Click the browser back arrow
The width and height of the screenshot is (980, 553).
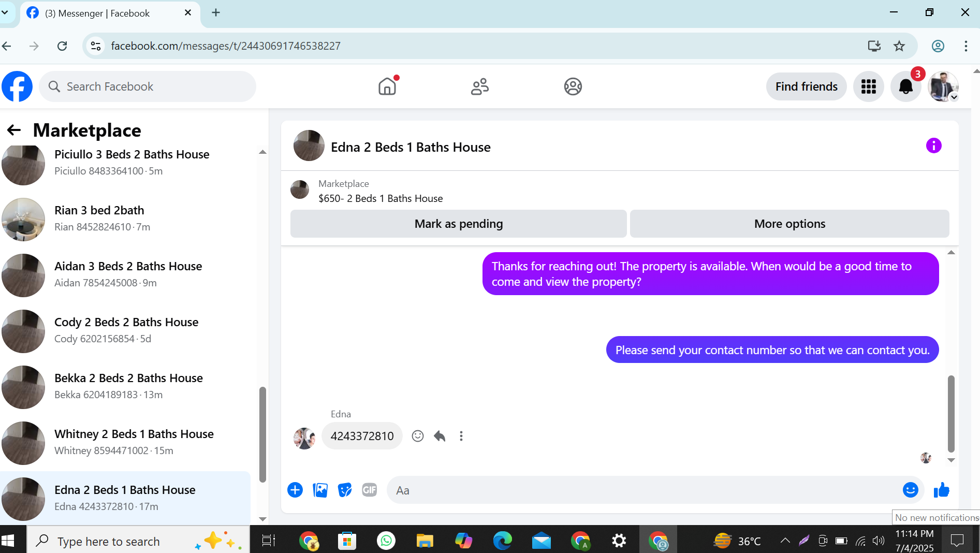coord(7,46)
